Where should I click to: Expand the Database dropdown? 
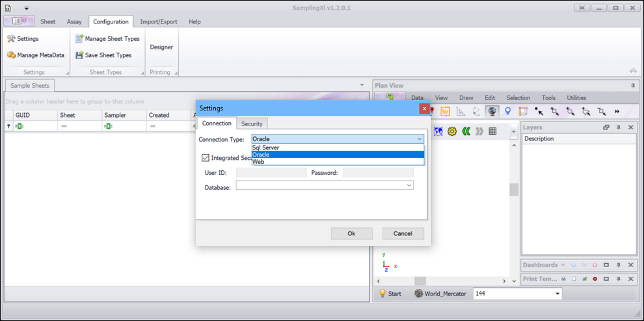409,185
